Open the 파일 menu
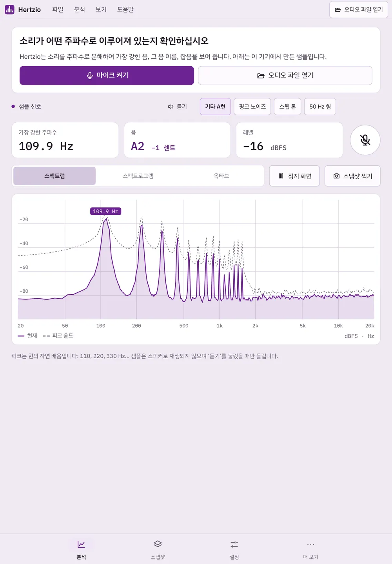This screenshot has height=564, width=392. point(58,9)
